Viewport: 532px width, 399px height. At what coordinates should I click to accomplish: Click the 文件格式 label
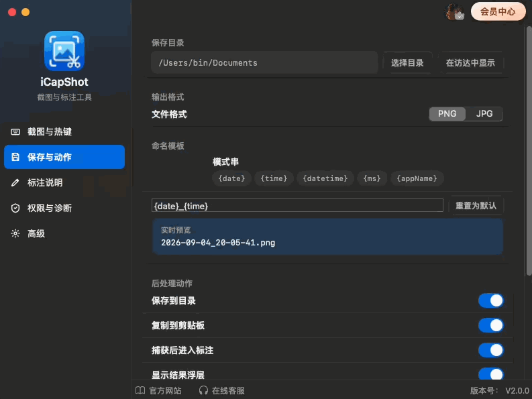coord(169,115)
